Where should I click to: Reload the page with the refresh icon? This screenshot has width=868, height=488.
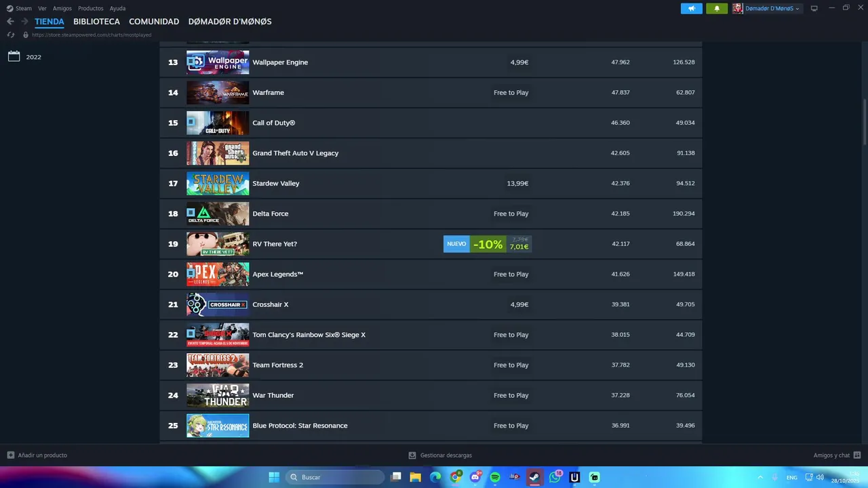click(x=11, y=35)
